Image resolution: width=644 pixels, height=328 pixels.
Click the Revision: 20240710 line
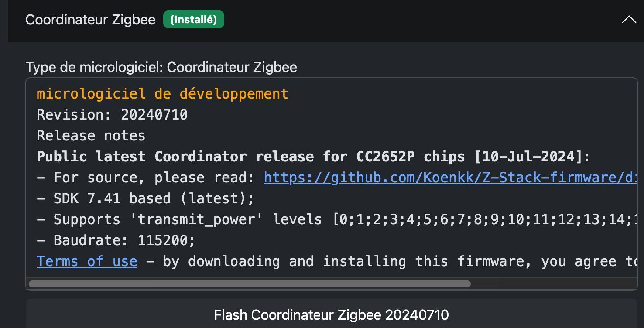click(112, 115)
